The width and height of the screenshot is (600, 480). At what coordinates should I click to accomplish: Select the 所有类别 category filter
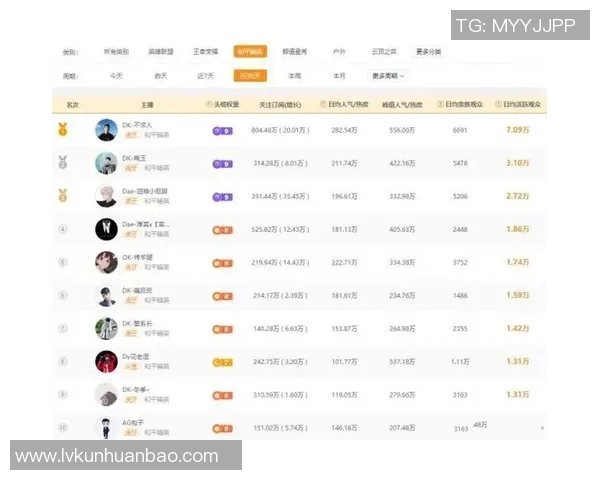pos(116,51)
